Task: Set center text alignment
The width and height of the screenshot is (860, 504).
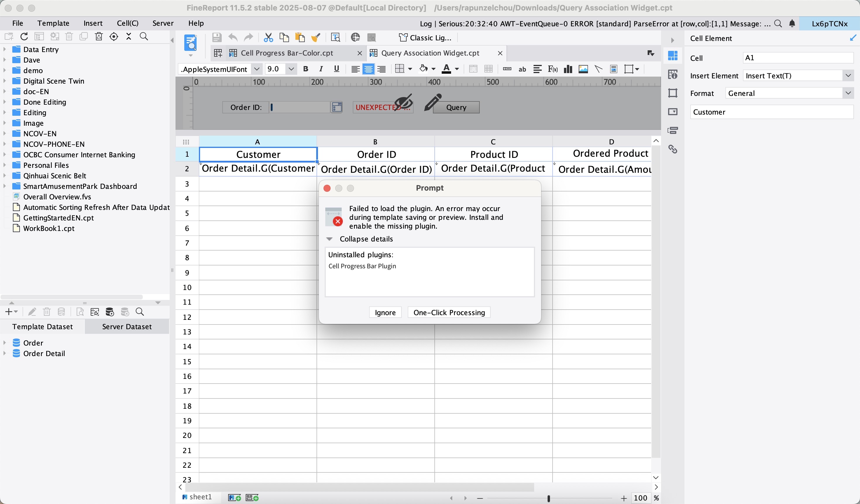Action: 368,69
